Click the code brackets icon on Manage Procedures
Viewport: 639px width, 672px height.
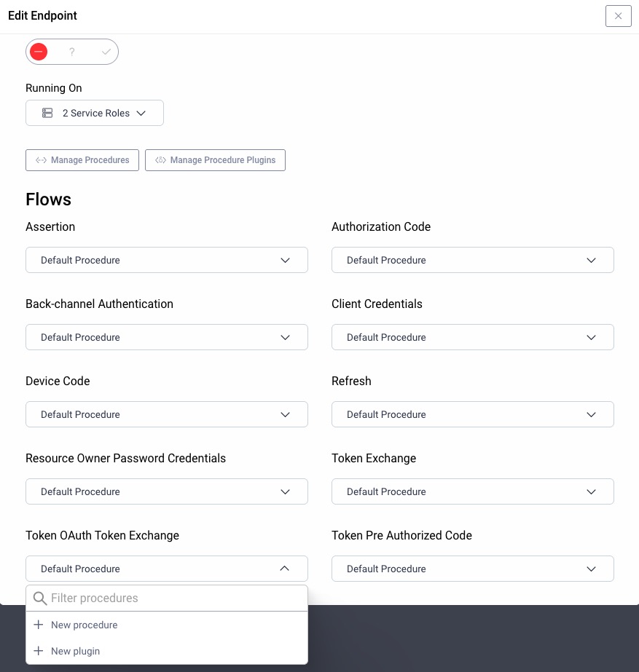40,160
